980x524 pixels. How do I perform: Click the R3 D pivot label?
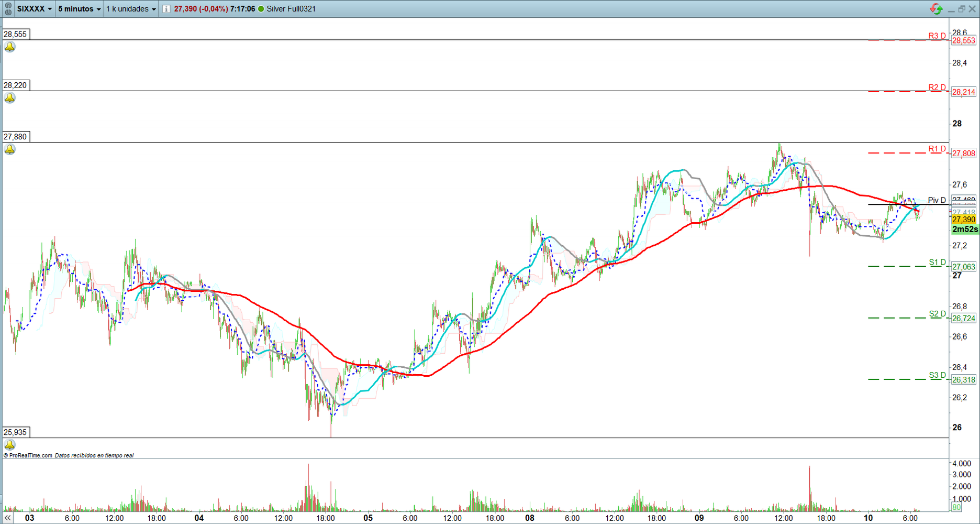coord(937,36)
